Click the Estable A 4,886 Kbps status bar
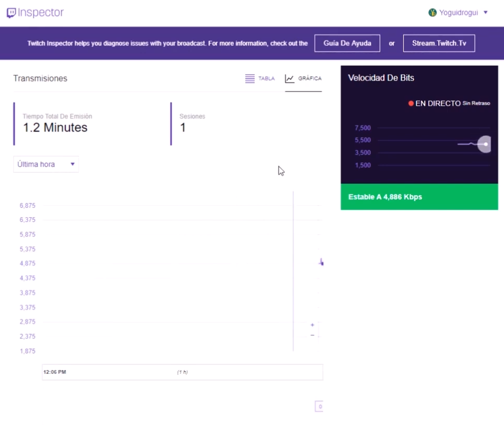 pos(419,197)
